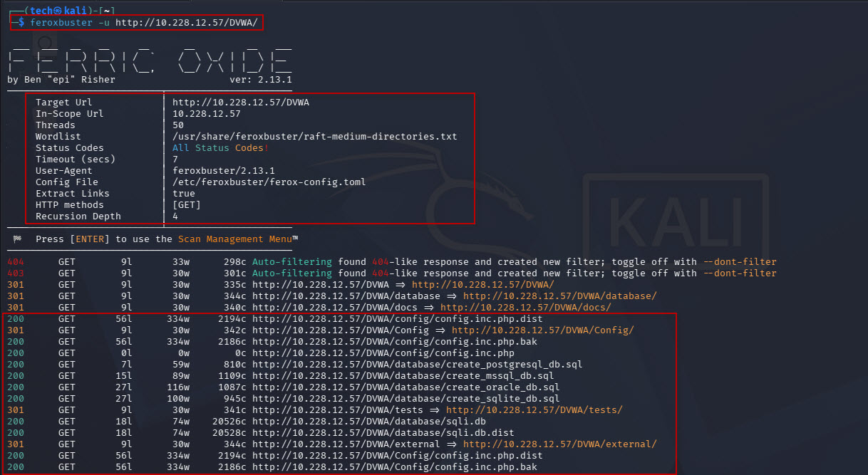Click the version text 'ver: 2.13.1'

(x=261, y=80)
